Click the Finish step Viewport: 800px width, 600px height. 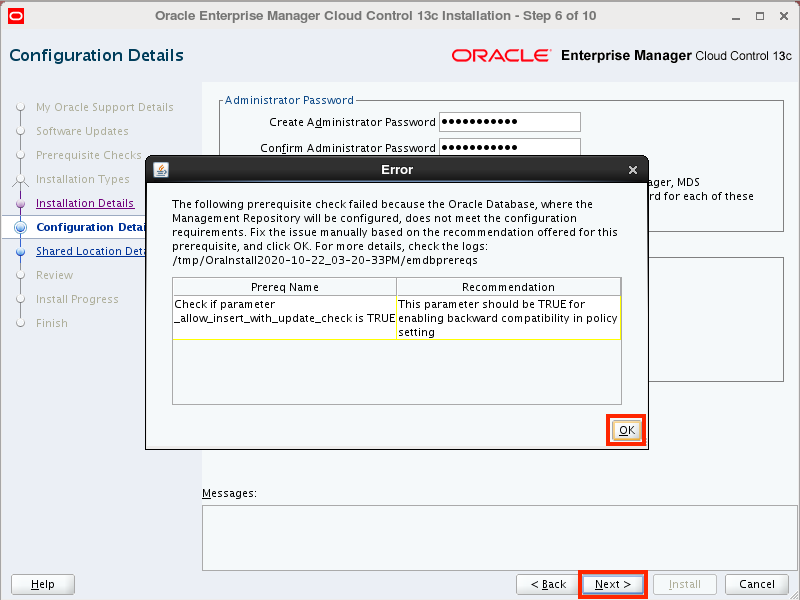[x=52, y=323]
